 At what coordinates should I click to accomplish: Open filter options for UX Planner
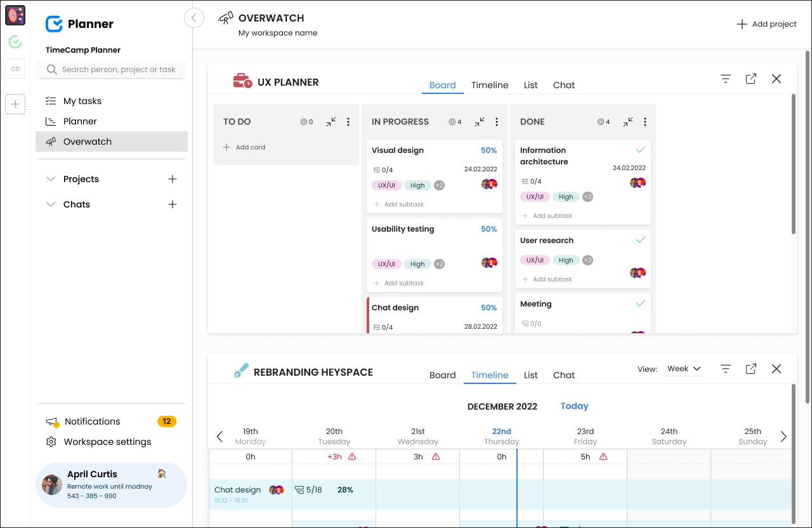[725, 79]
